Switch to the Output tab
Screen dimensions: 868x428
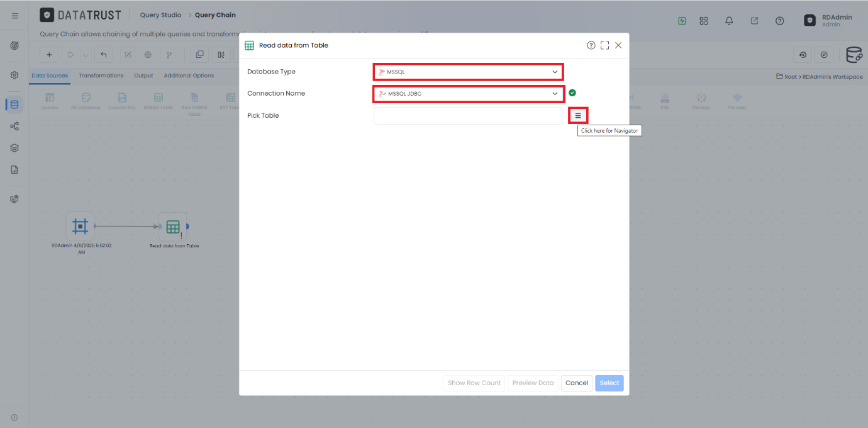tap(143, 76)
